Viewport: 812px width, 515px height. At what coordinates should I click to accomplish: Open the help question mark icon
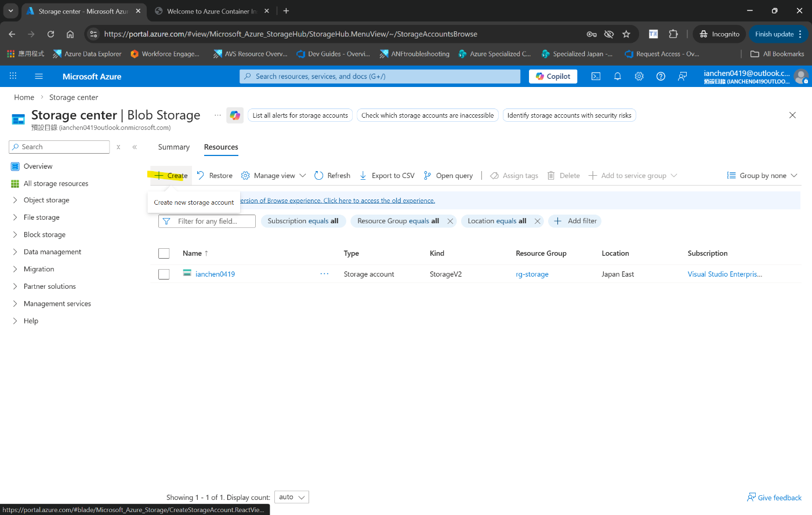(661, 76)
